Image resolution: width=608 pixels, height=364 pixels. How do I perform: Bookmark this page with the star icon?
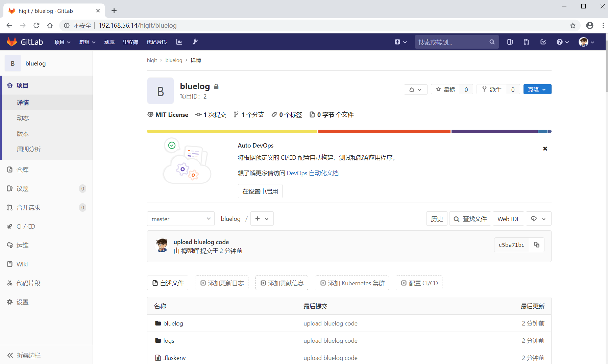point(573,25)
